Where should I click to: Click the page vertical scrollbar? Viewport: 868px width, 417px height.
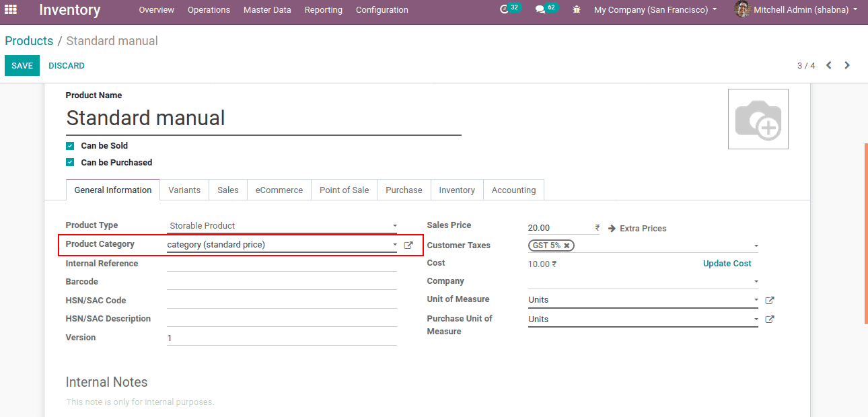pos(866,234)
